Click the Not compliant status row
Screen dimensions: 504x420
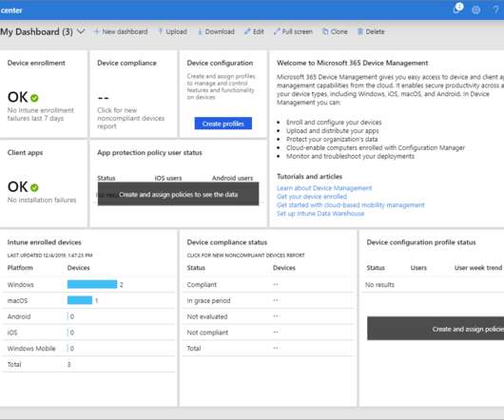[268, 333]
